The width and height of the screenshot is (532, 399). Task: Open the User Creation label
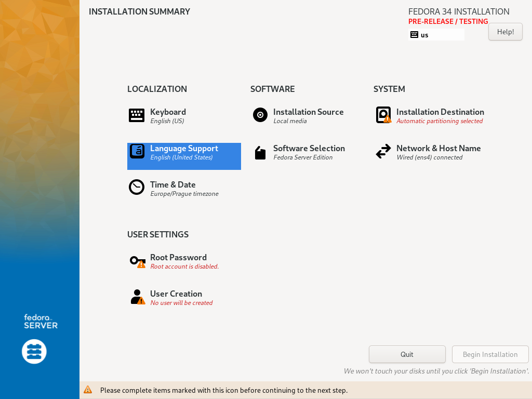pos(176,294)
